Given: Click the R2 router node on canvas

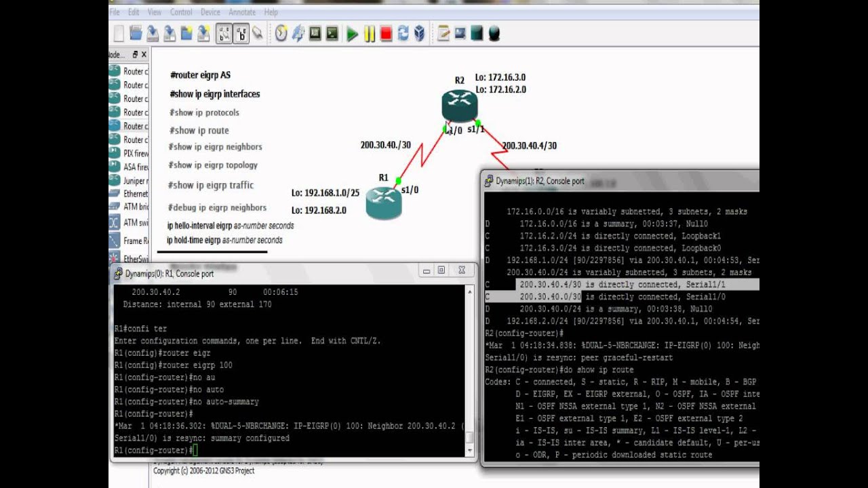Looking at the screenshot, I should coord(460,106).
